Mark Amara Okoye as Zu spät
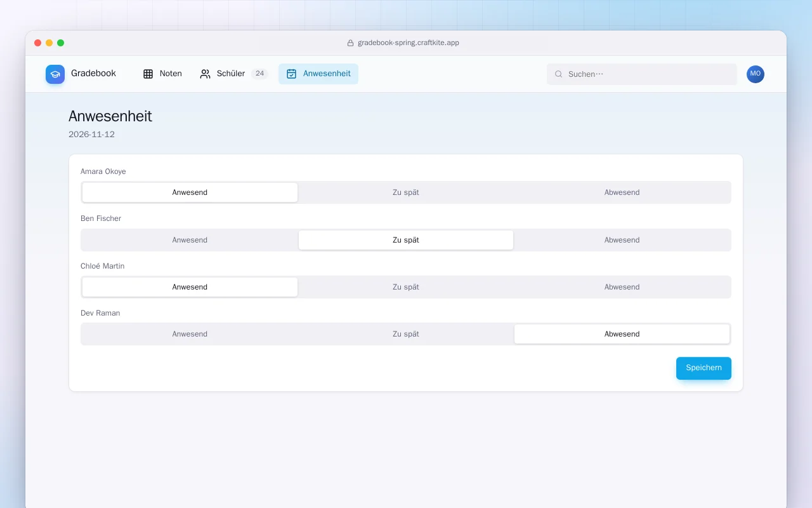The width and height of the screenshot is (812, 508). (406, 192)
